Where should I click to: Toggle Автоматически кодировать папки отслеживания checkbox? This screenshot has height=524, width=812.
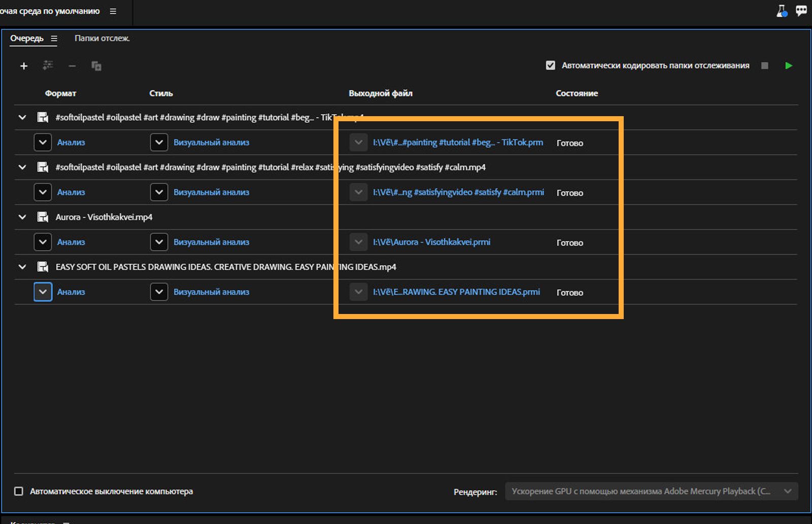[x=550, y=65]
